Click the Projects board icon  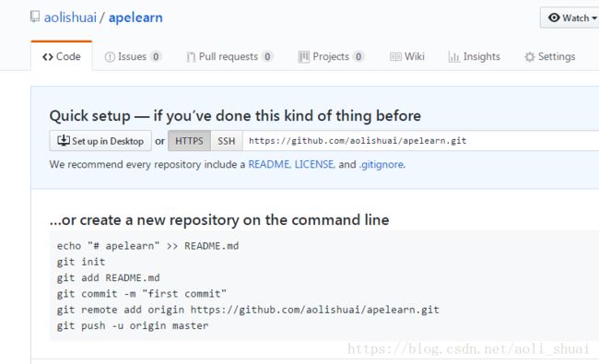pos(304,57)
